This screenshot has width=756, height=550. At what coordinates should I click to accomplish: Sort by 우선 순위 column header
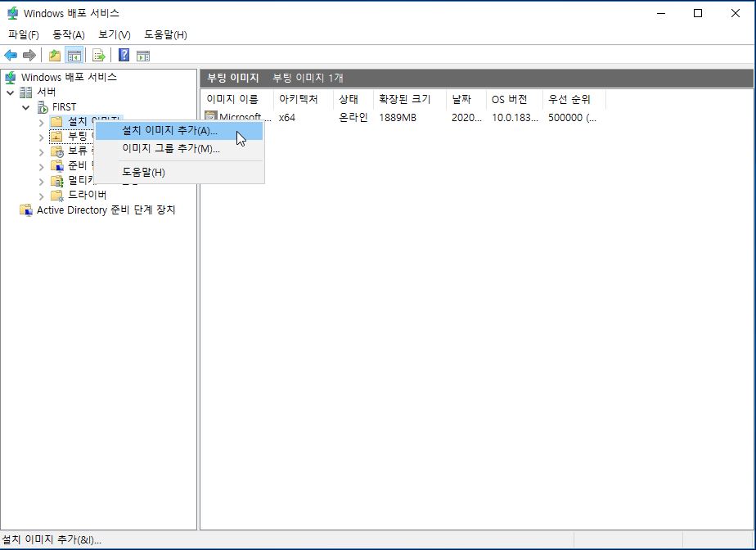[574, 99]
